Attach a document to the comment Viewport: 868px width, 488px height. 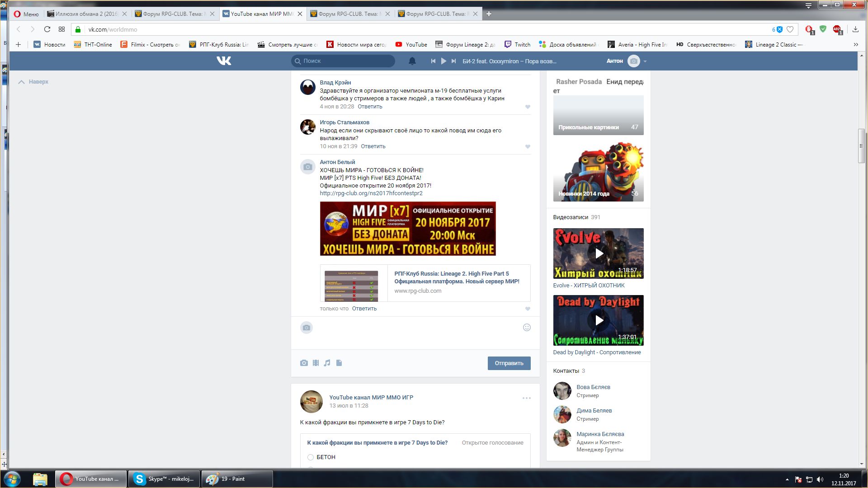(x=339, y=363)
